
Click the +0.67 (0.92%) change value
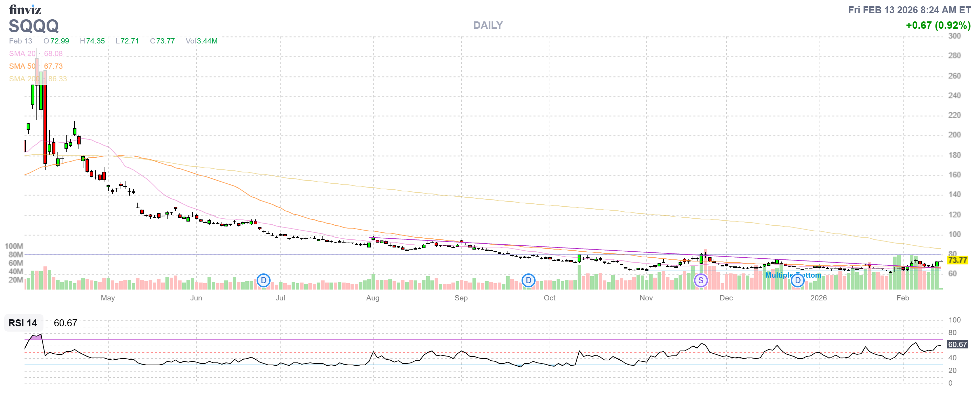point(938,25)
